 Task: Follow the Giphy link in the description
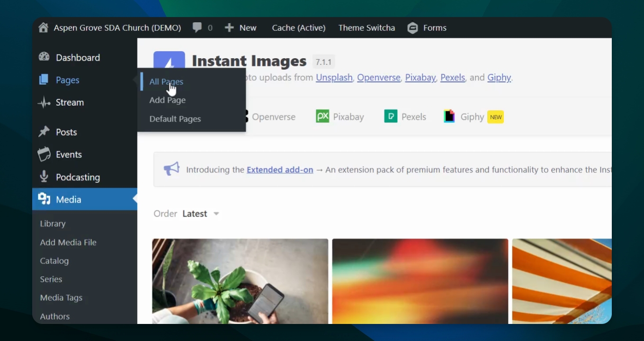499,77
